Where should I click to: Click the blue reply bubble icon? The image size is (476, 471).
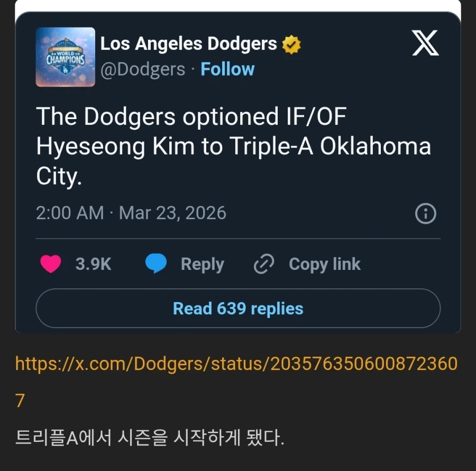tap(156, 264)
